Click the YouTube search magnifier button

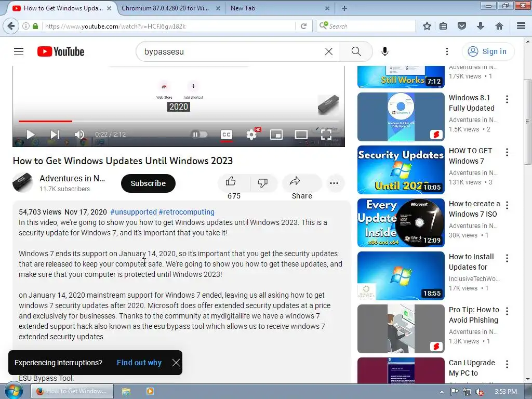(356, 51)
